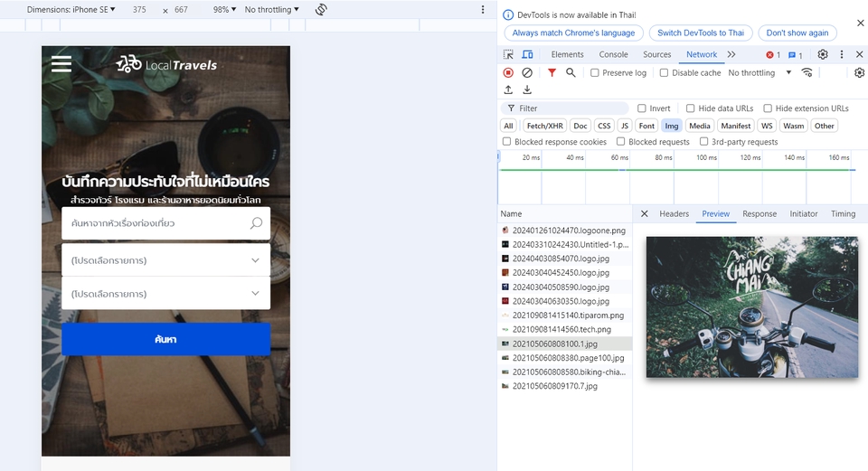Check Blocked requests option
The image size is (868, 471).
click(620, 142)
